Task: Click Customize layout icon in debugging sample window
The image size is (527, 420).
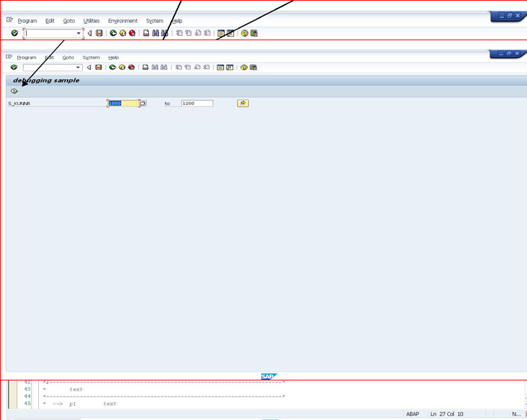Action: [253, 68]
